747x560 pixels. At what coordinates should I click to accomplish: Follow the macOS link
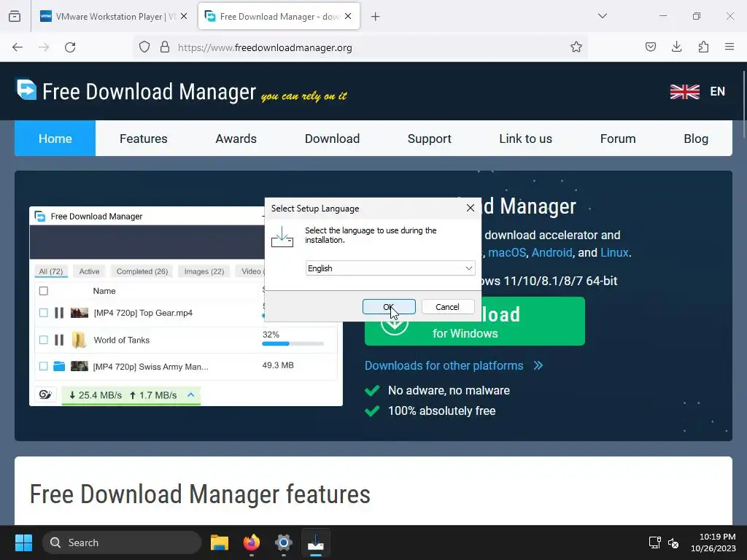(507, 252)
